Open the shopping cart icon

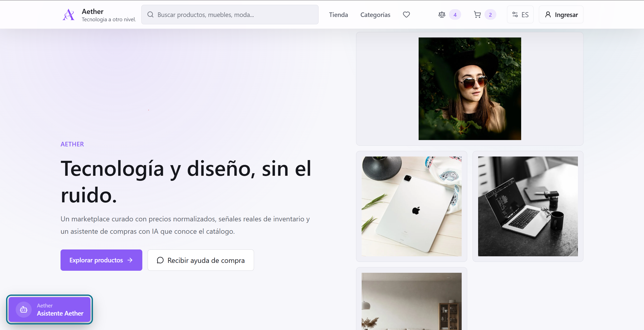[x=477, y=15]
